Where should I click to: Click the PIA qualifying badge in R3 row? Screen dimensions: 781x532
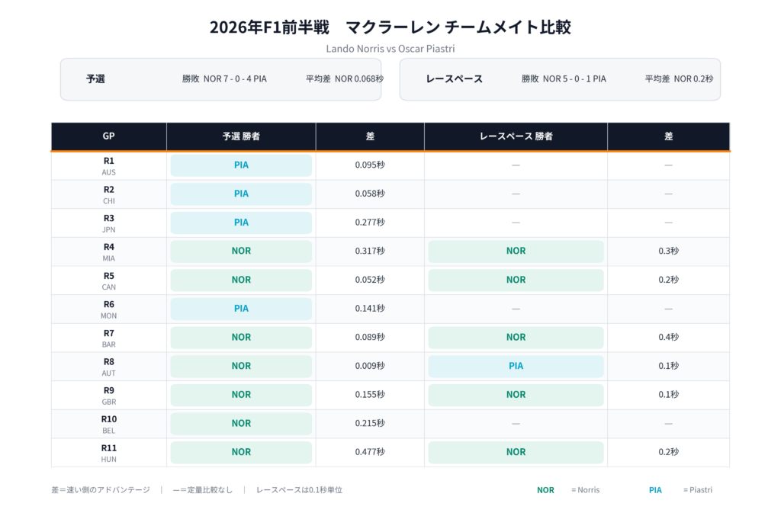tap(241, 223)
